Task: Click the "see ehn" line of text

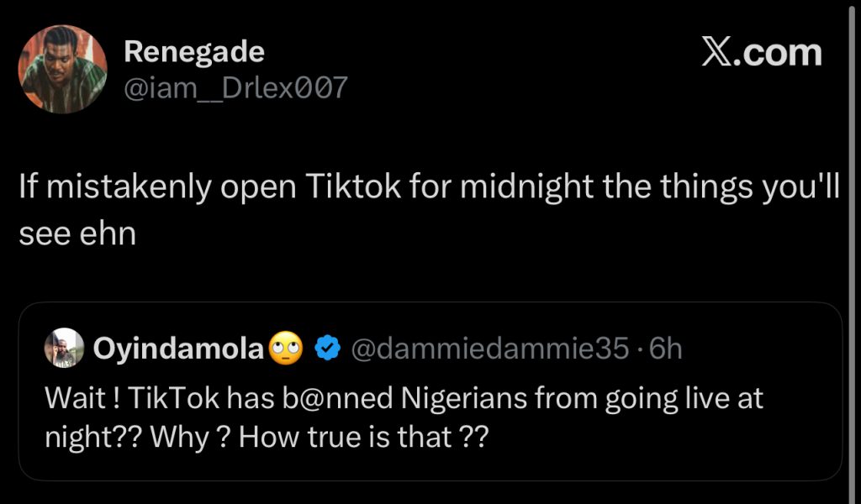Action: pyautogui.click(x=77, y=234)
